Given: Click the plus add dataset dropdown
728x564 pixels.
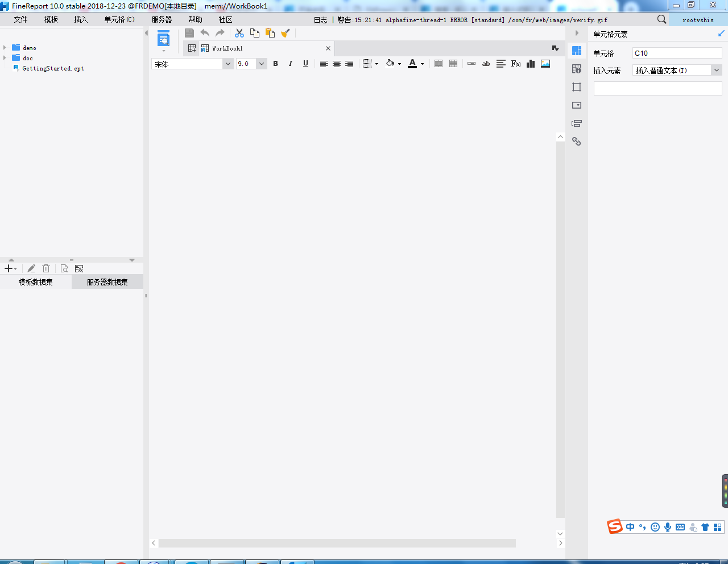Looking at the screenshot, I should coord(11,268).
